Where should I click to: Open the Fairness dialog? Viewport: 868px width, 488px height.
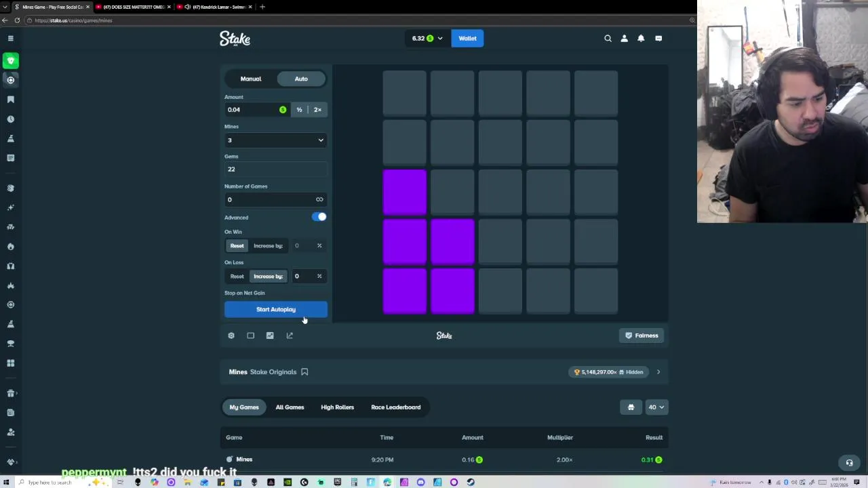point(642,335)
